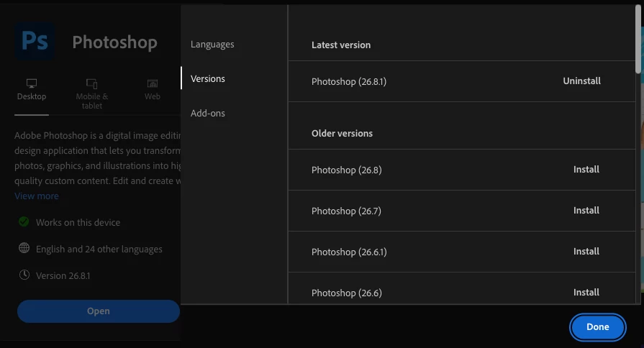Click the Photoshop (26.6) version label

tap(347, 293)
